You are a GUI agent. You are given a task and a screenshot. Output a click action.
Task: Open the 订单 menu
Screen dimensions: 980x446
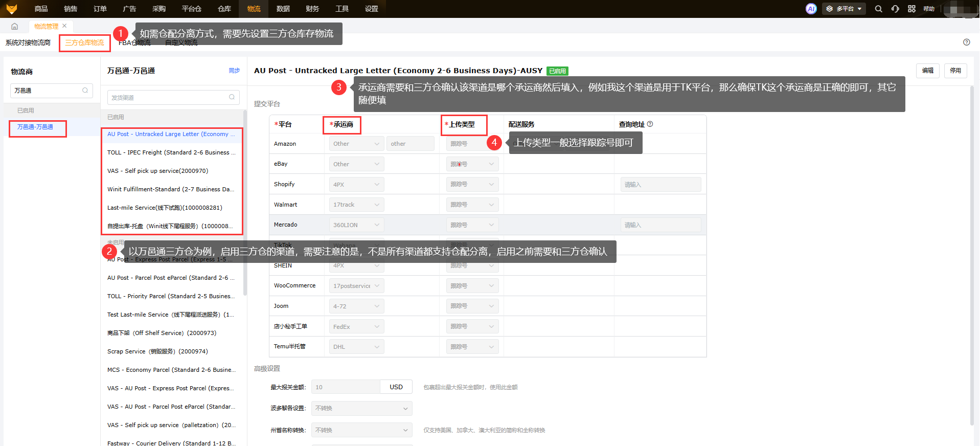pos(100,9)
